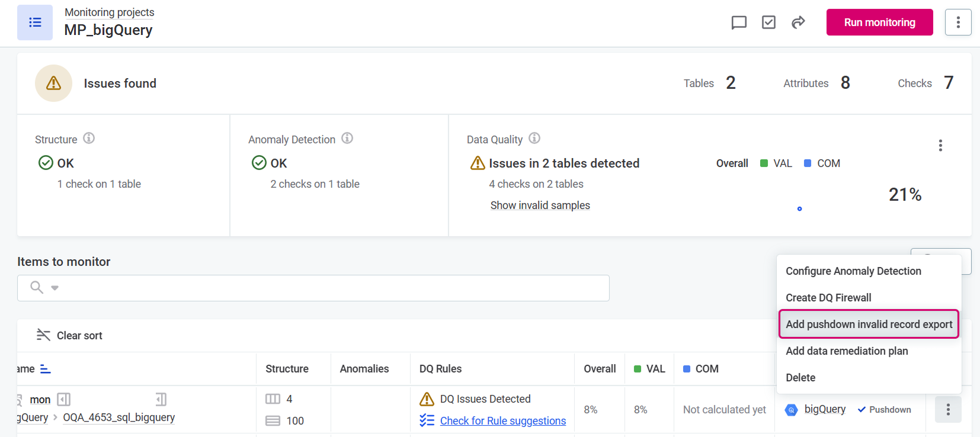Click the Data Quality issues warning triangle

click(x=478, y=163)
